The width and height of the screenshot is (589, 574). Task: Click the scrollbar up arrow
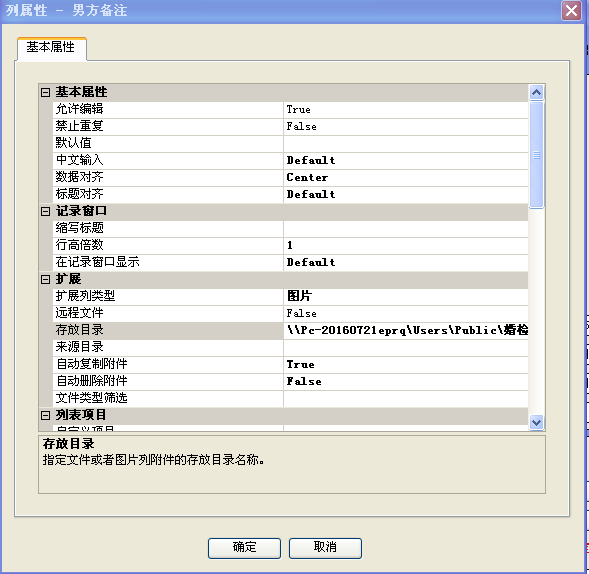[536, 92]
